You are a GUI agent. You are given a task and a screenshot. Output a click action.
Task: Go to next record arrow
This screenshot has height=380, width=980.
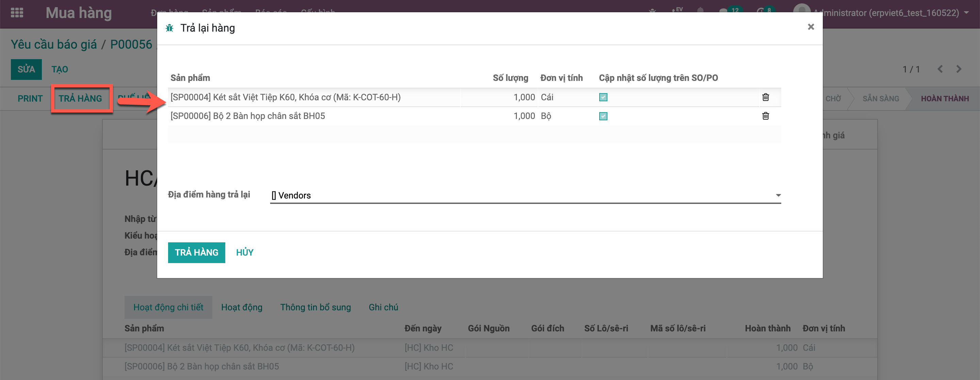(x=959, y=69)
